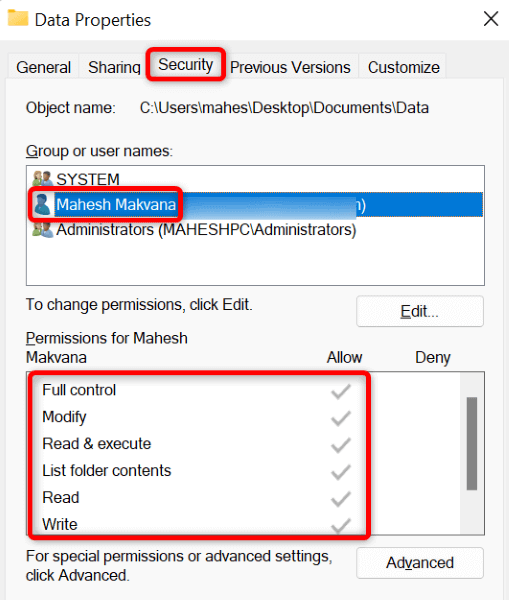Click the SYSTEM group icon

(42, 179)
